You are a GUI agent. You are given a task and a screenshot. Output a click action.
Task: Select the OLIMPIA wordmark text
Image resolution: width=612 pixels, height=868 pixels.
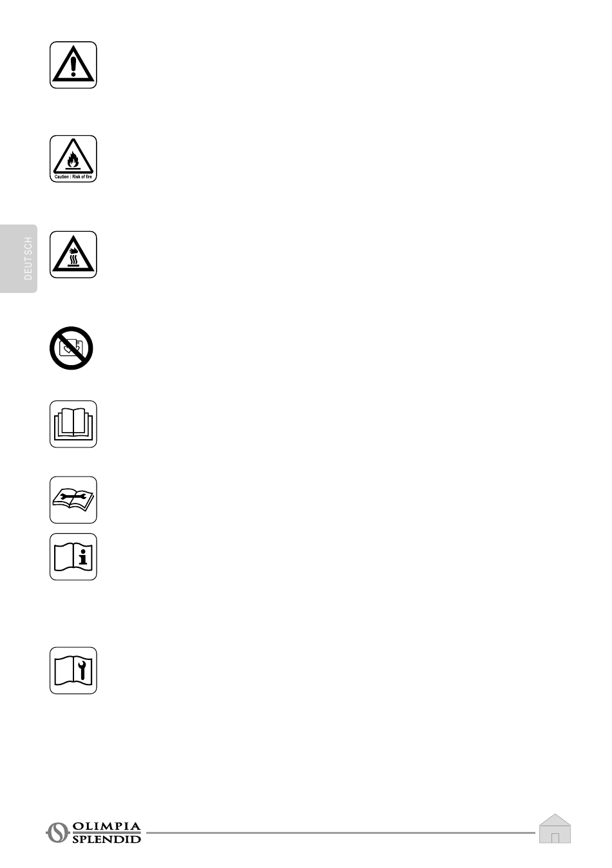106,826
